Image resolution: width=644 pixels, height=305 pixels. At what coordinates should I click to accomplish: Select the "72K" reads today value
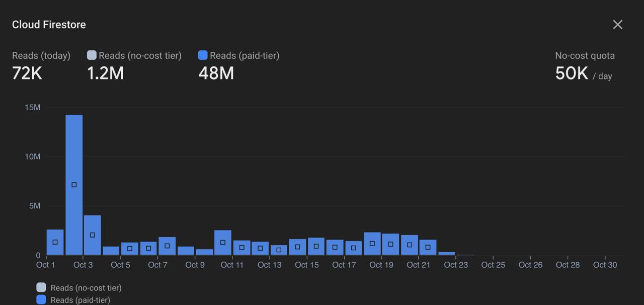pos(27,73)
